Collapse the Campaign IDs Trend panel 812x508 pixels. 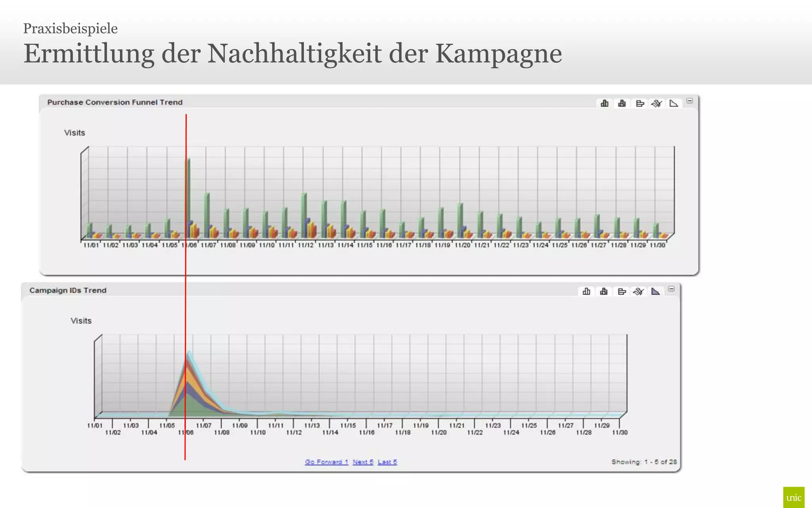point(671,289)
